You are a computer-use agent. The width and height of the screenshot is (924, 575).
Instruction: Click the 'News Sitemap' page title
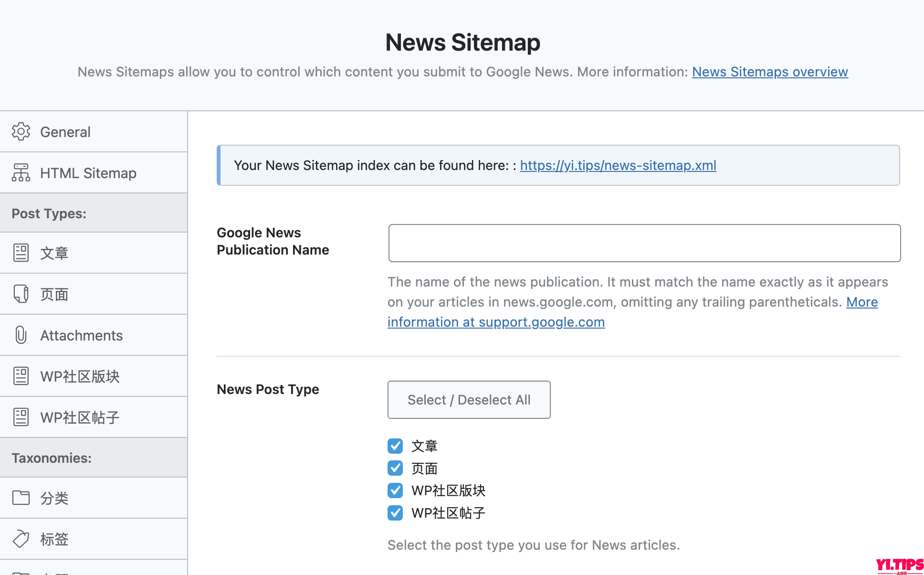[x=462, y=42]
